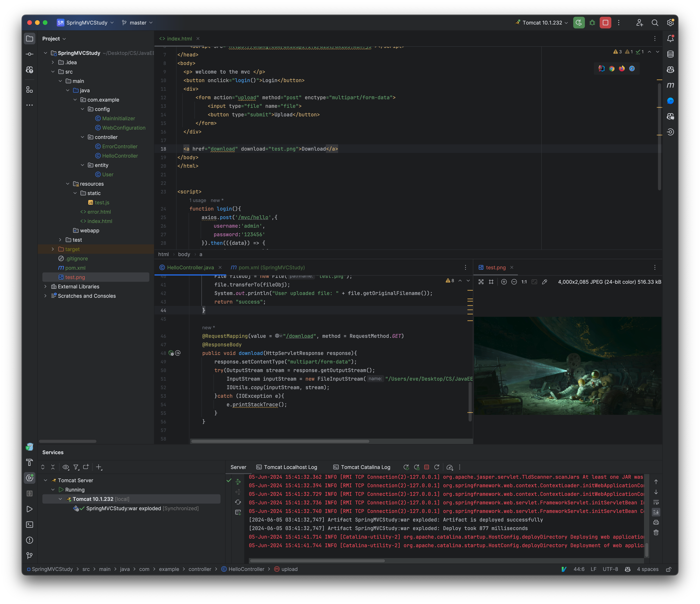Click the zoom-in icon in image viewer

pos(504,282)
